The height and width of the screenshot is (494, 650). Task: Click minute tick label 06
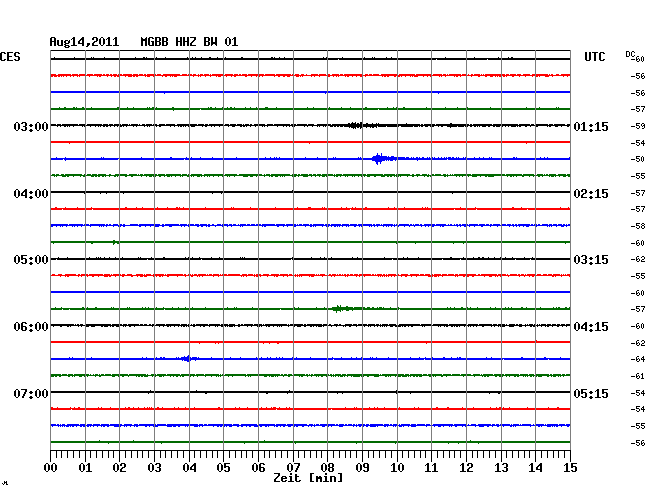click(x=258, y=468)
